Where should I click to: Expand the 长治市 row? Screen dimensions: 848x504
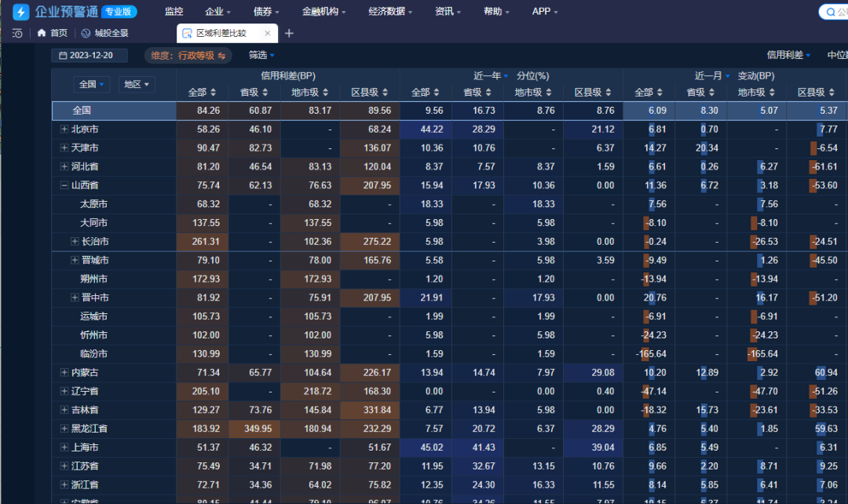[x=75, y=241]
